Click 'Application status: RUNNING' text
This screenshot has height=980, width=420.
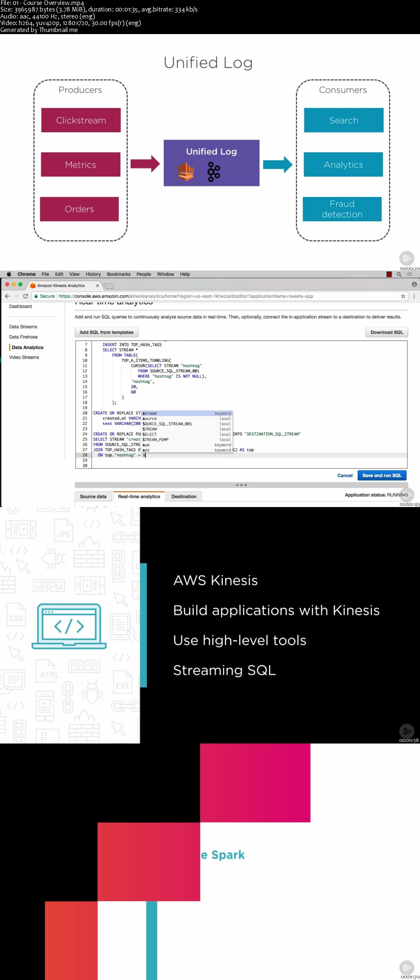point(376,495)
